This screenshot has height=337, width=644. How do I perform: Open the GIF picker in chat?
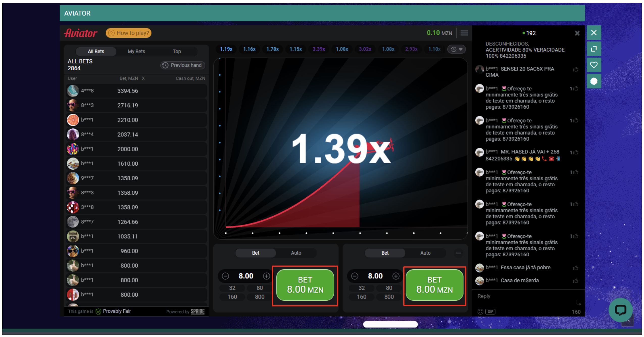point(490,312)
